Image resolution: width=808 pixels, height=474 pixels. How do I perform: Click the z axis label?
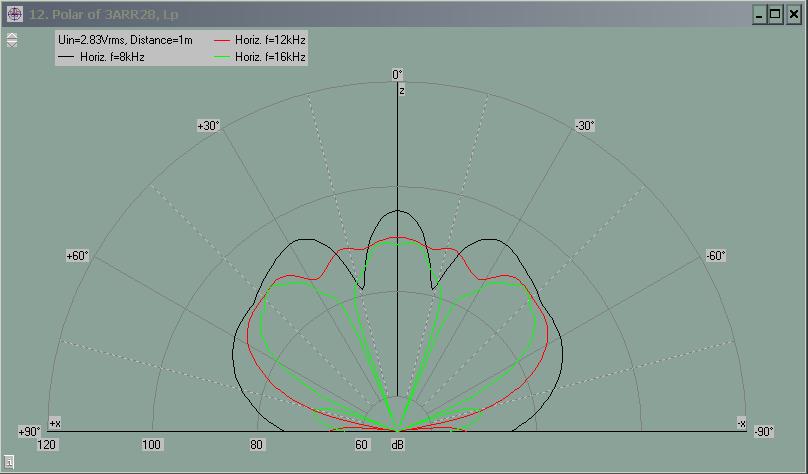coord(401,91)
